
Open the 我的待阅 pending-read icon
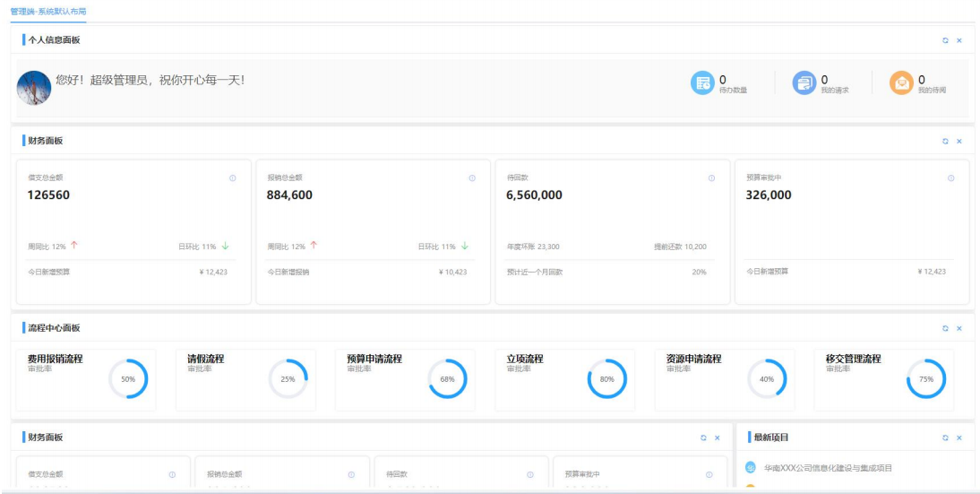900,82
